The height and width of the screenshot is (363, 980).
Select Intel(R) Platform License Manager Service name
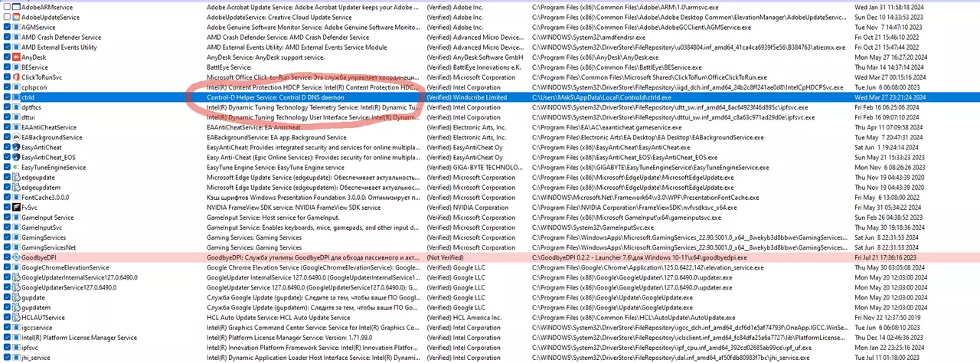pyautogui.click(x=79, y=337)
